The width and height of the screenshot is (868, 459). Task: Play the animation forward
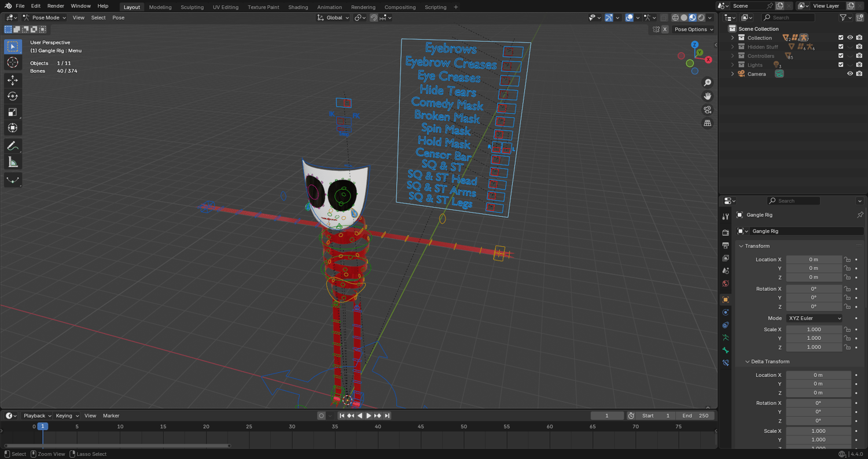[369, 416]
